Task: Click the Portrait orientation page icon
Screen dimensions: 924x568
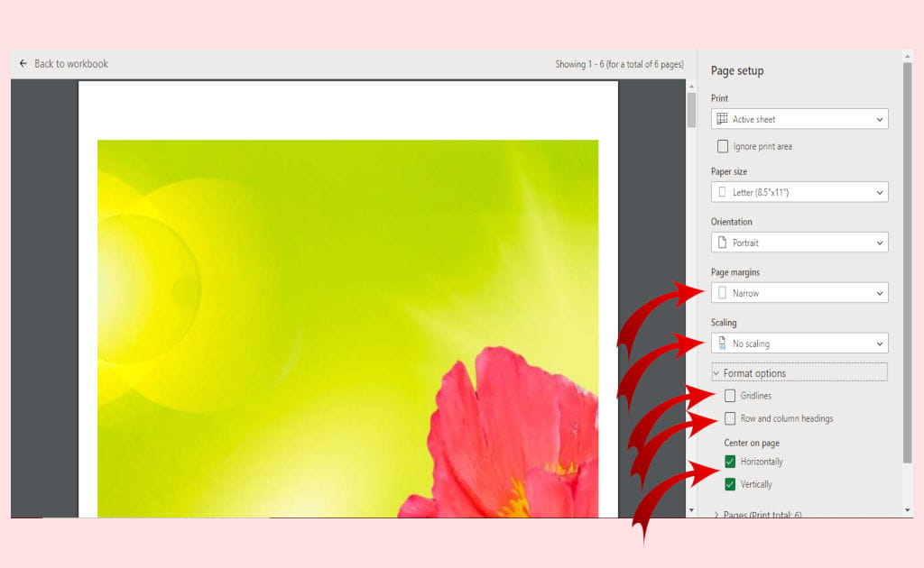Action: pos(722,243)
